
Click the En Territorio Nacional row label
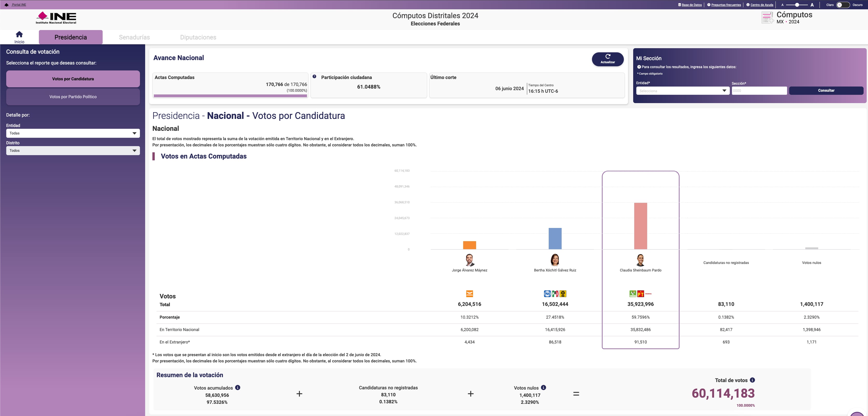click(179, 329)
